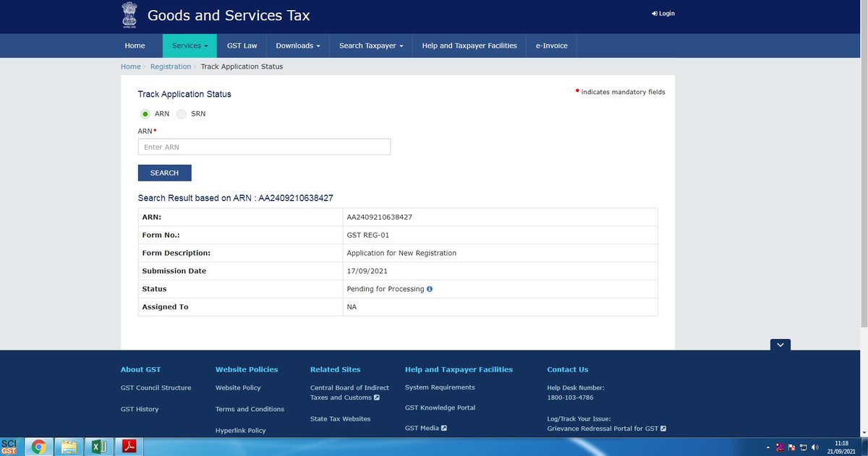The width and height of the screenshot is (868, 456).
Task: Open File Explorer from the taskbar
Action: 68,447
